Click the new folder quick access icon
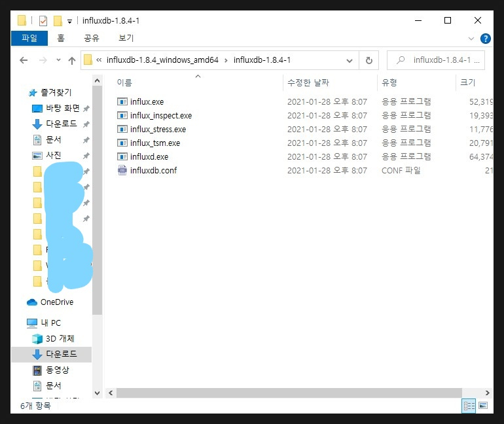Screen dimensions: 504x424 [58, 21]
